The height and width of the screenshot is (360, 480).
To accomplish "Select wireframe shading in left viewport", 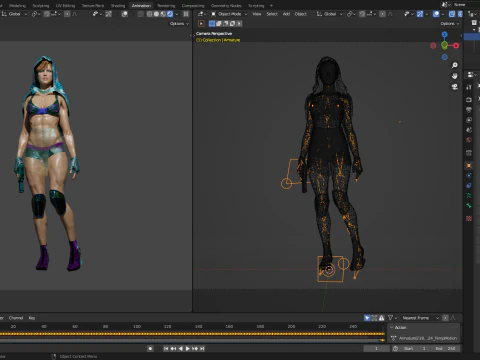I will [149, 14].
